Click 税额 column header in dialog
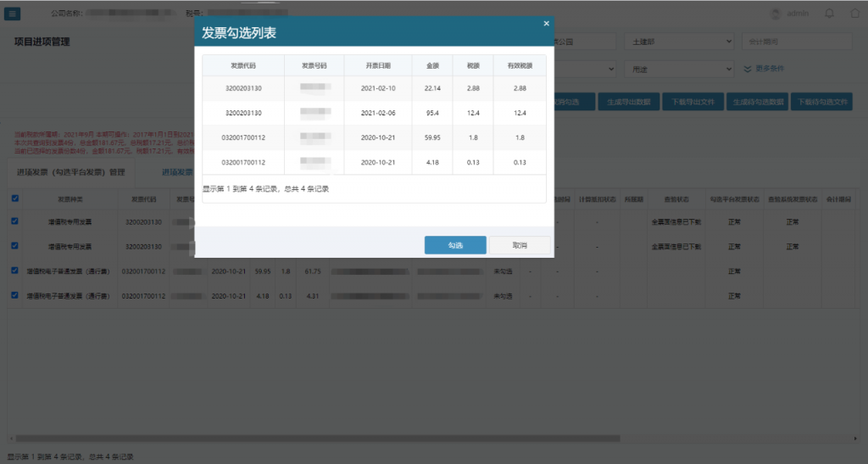The height and width of the screenshot is (464, 868). click(x=473, y=65)
